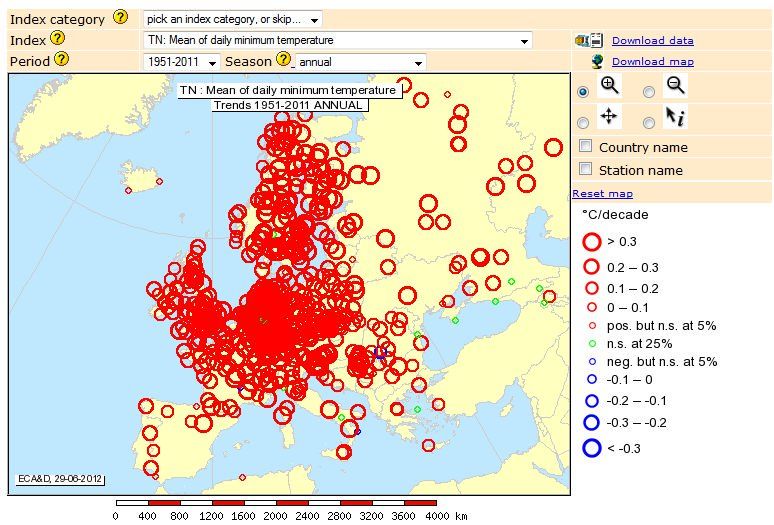Click the download data disk icon

pos(589,40)
